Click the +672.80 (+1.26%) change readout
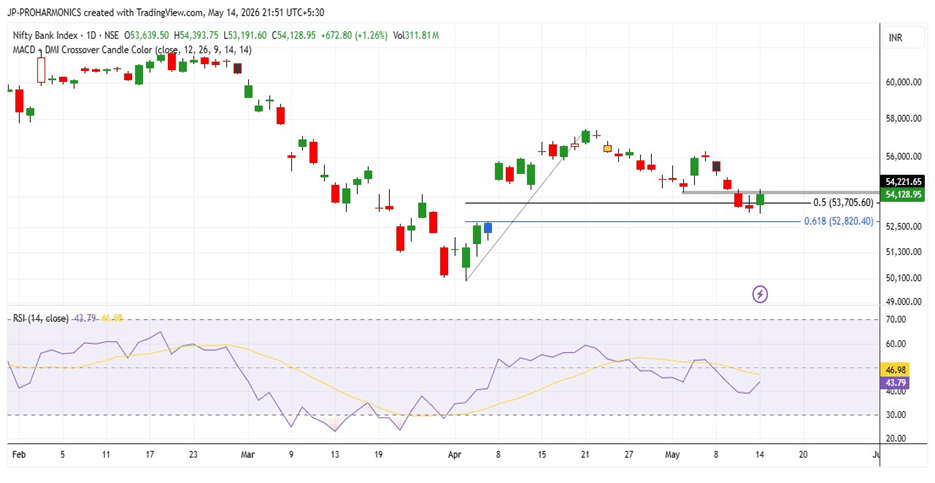This screenshot has width=935, height=483. [356, 36]
